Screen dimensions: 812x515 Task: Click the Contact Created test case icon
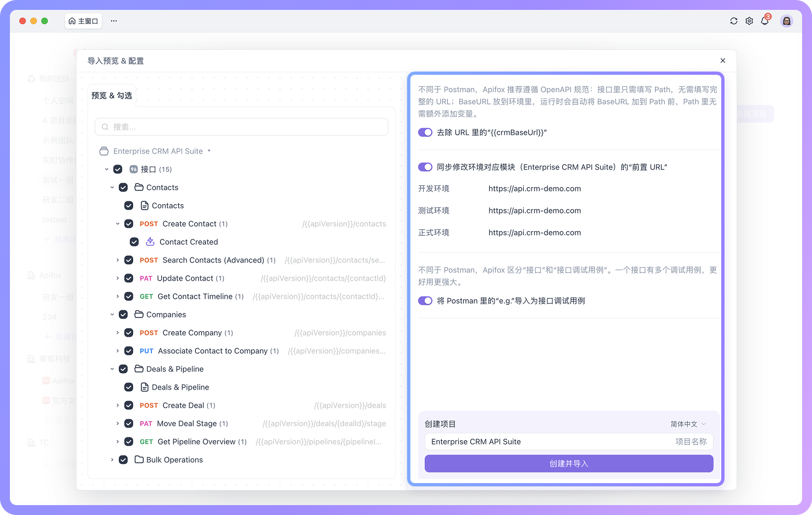150,242
